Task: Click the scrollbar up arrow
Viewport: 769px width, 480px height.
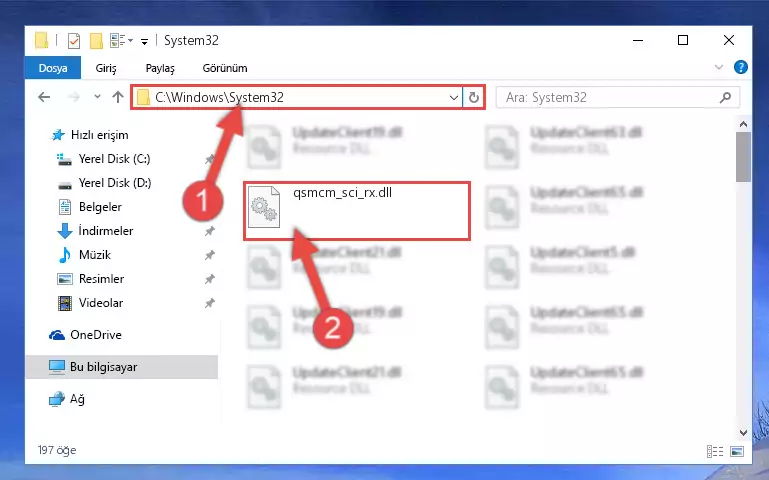Action: [743, 125]
